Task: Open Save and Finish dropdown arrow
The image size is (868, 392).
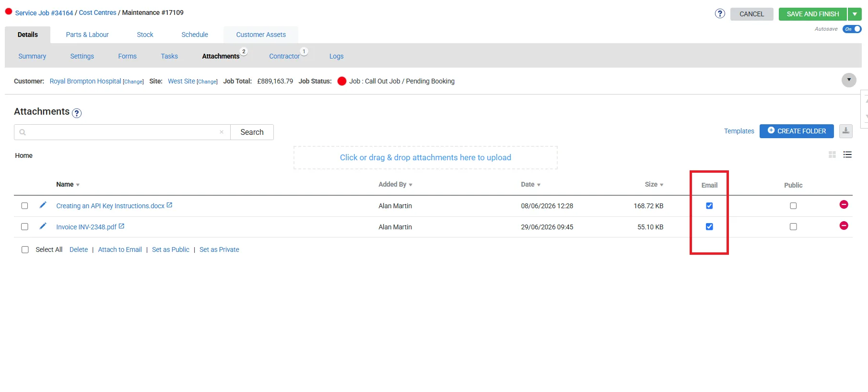Action: point(855,14)
